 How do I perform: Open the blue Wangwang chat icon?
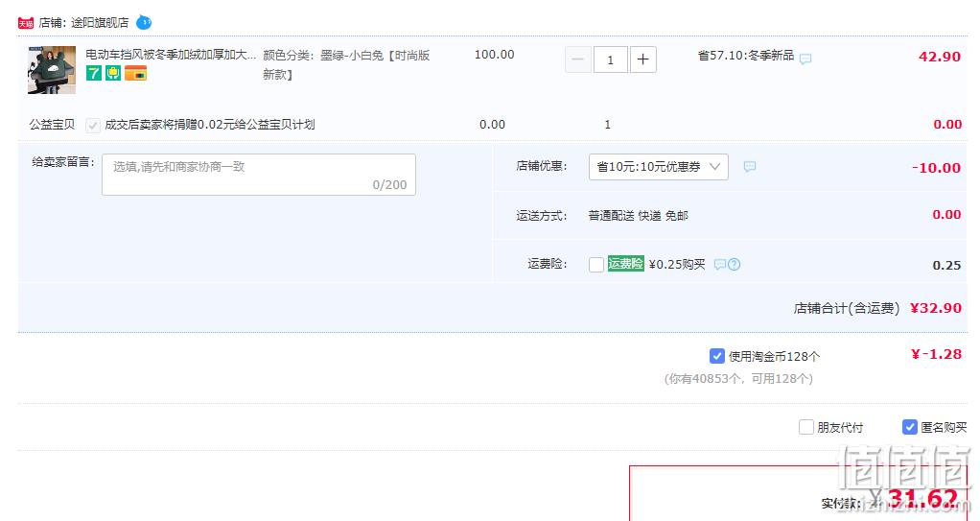tap(144, 22)
